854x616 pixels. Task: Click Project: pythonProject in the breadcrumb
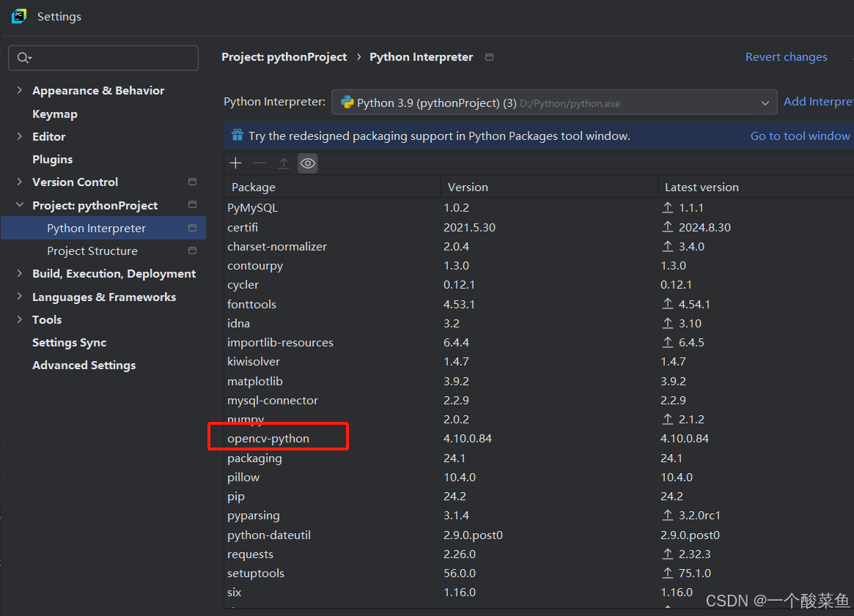[x=284, y=57]
